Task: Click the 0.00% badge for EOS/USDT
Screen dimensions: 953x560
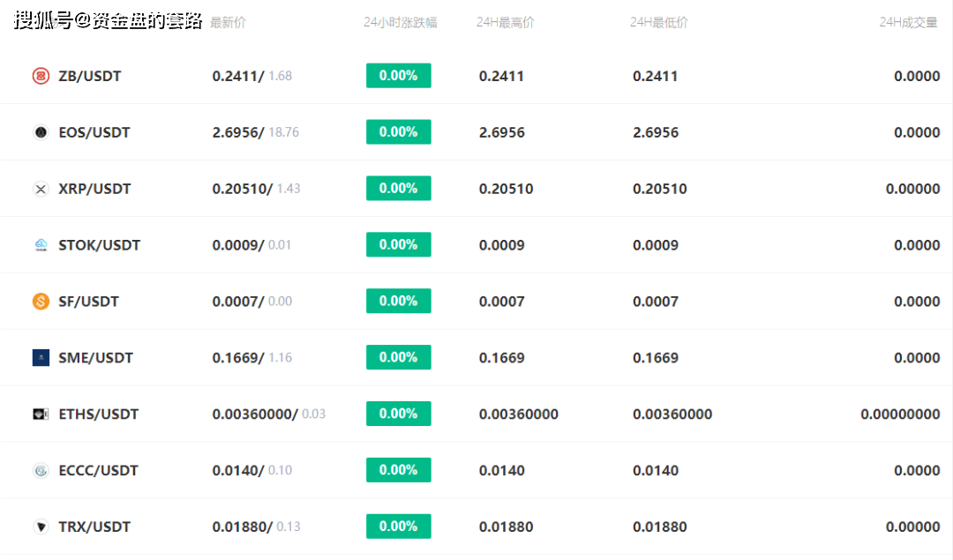Action: tap(399, 131)
